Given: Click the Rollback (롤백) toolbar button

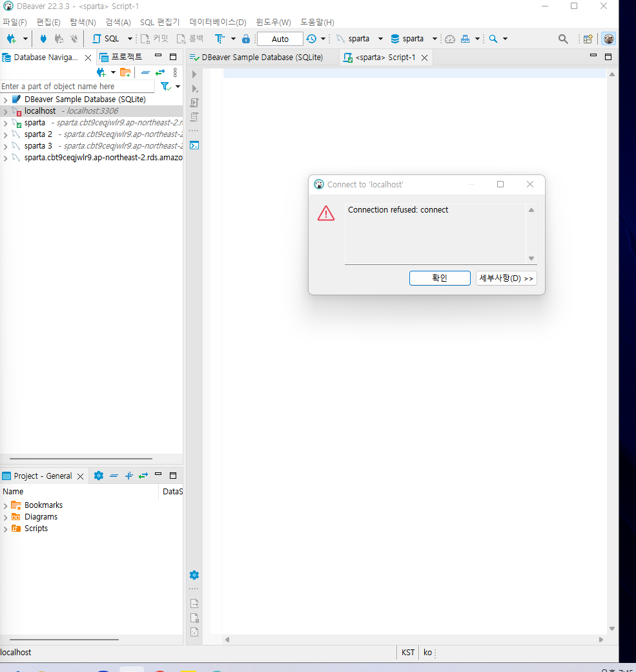Looking at the screenshot, I should (x=190, y=39).
